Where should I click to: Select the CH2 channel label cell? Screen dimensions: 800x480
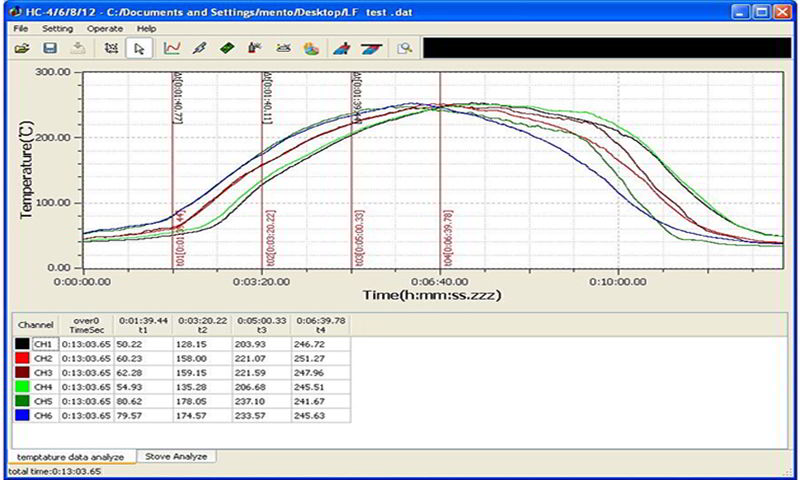(44, 358)
